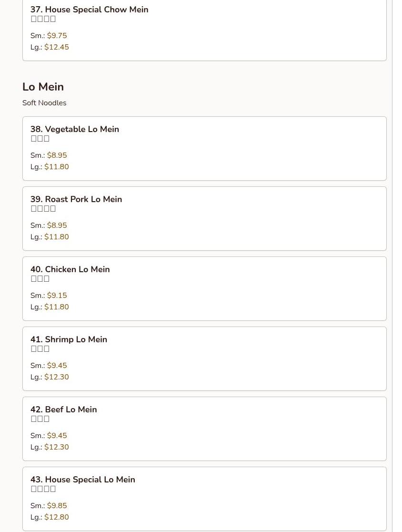Select large $12.80 House Special Lo Mein
Viewport: 402px width, 532px height.
coord(56,517)
